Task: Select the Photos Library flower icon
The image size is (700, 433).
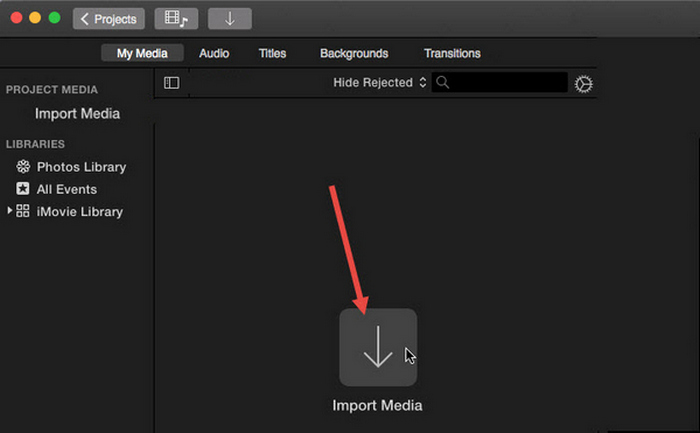Action: click(23, 167)
